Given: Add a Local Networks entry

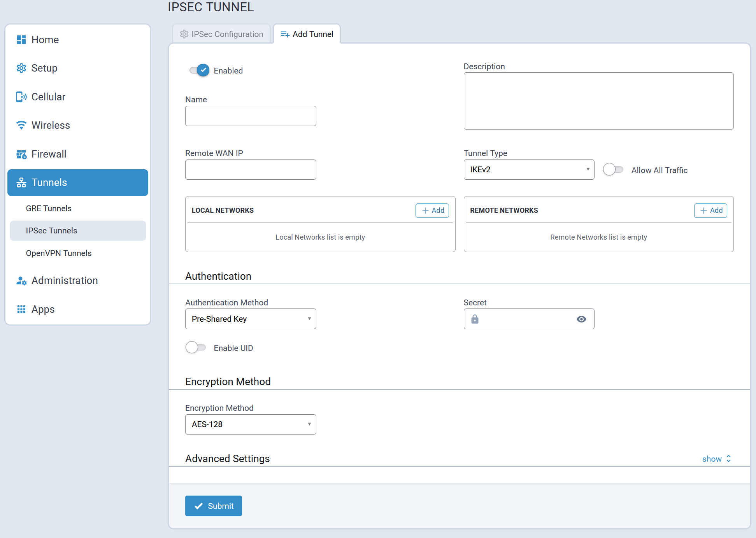Looking at the screenshot, I should click(x=432, y=210).
